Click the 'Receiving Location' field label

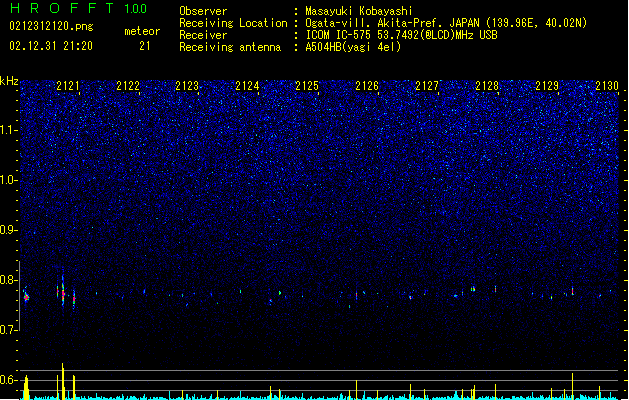coord(233,23)
